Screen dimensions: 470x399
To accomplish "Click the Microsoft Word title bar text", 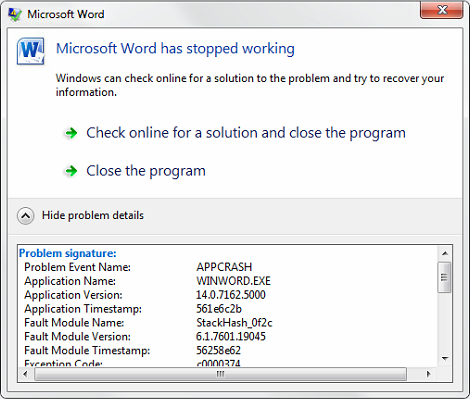I will [66, 14].
